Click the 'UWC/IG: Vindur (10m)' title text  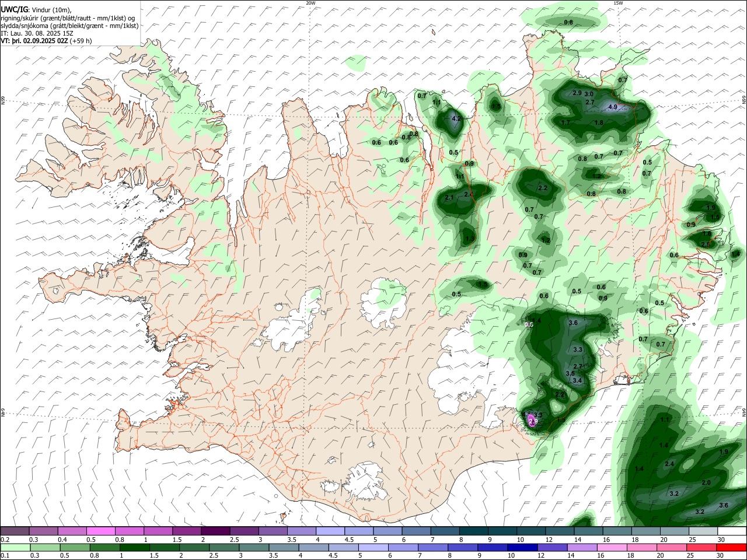(36, 9)
